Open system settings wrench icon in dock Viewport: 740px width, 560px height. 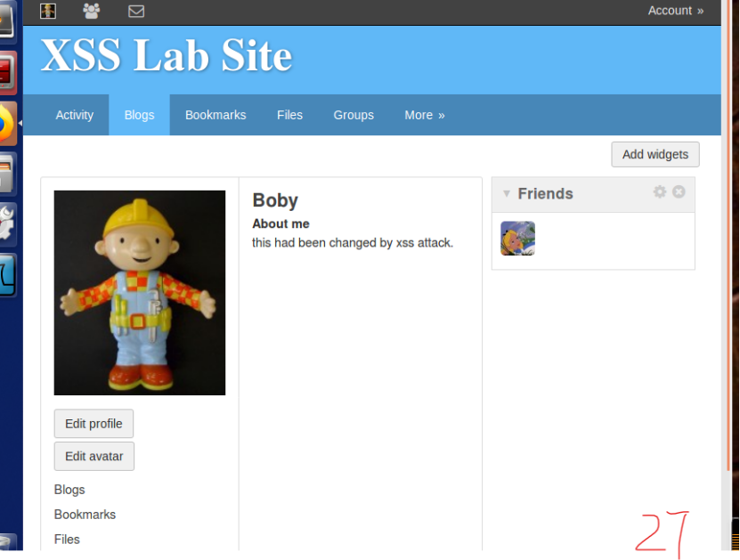[x=6, y=224]
